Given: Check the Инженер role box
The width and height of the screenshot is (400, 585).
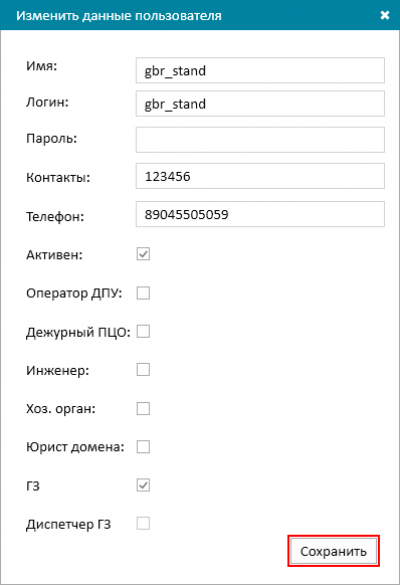Looking at the screenshot, I should (143, 370).
